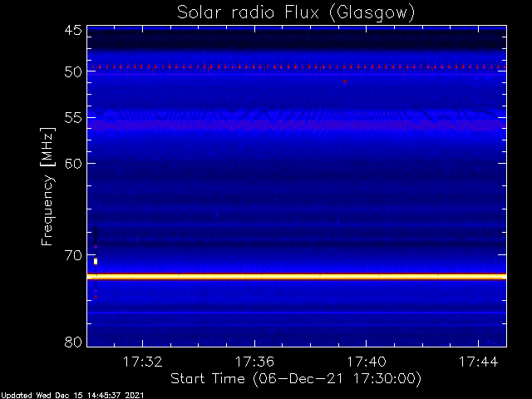Click the 80 frequency tick label

pyautogui.click(x=73, y=342)
